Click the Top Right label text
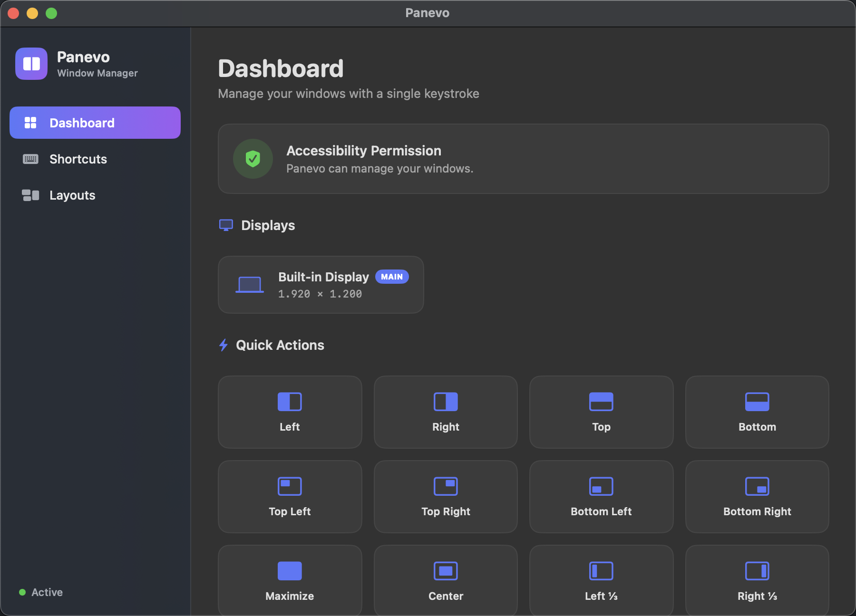Viewport: 856px width, 616px height. coord(446,511)
